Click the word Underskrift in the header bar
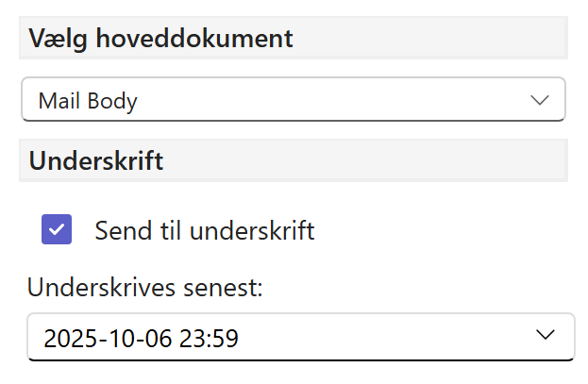Image resolution: width=588 pixels, height=384 pixels. pos(96,160)
